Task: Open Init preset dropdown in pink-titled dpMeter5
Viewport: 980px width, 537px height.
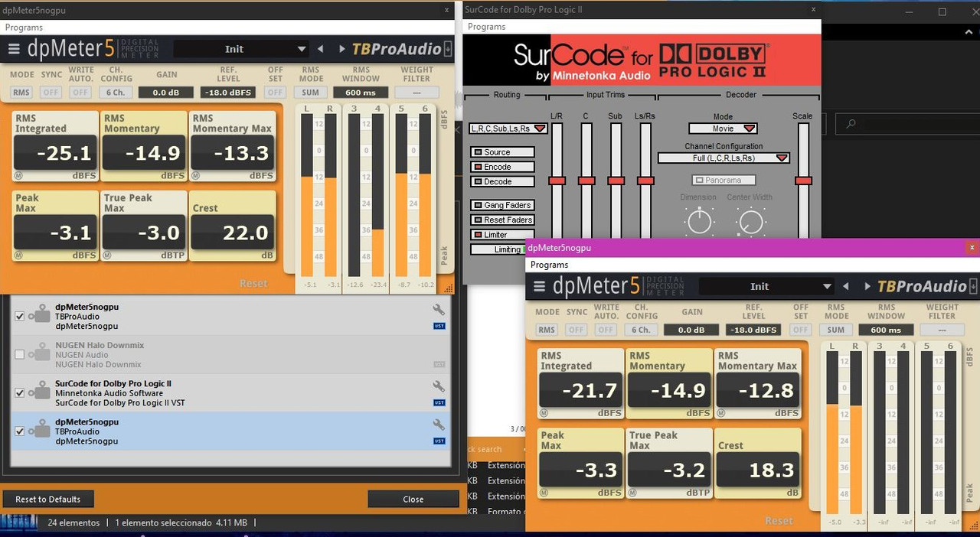Action: click(x=766, y=286)
